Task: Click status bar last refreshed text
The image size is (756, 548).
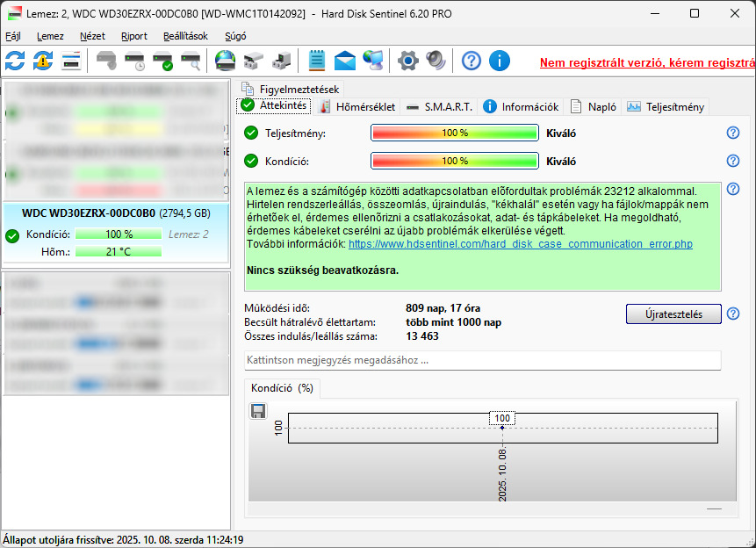Action: pos(123,540)
